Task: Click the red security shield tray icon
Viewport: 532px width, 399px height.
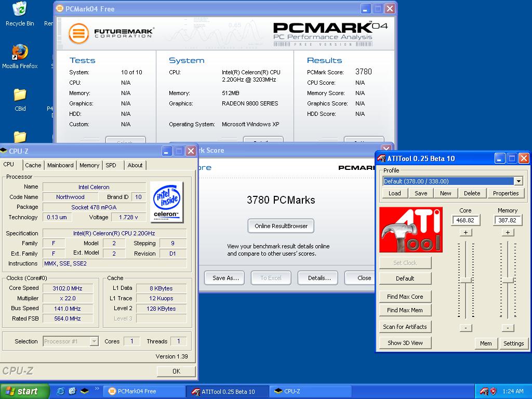Action: 494,391
